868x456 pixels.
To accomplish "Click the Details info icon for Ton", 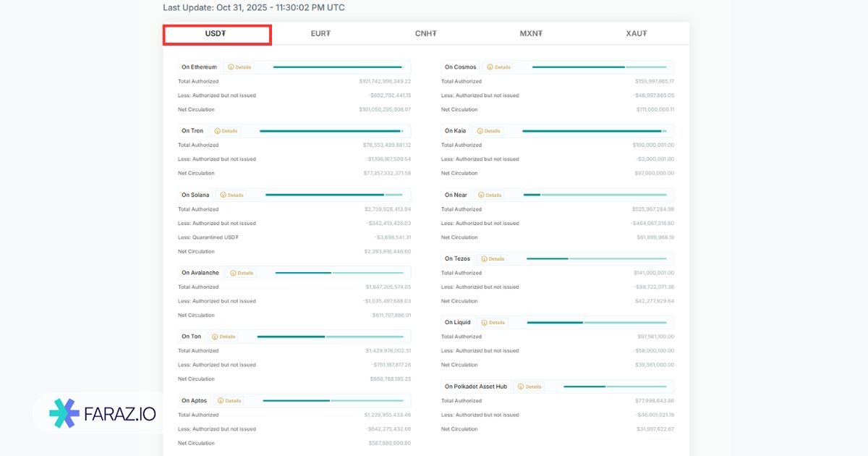I will click(216, 337).
